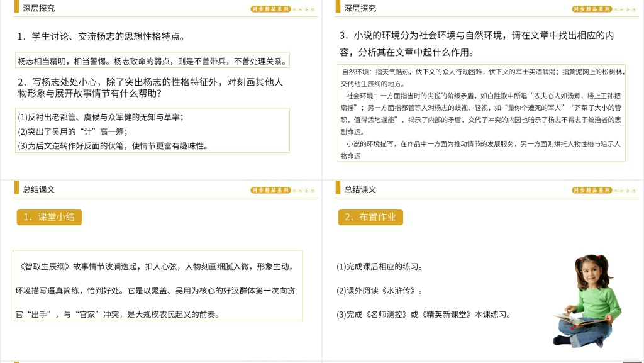Screen dimensions: 644x363
Task: Click question 3 about 社会环境与自然环境
Action: (x=476, y=43)
